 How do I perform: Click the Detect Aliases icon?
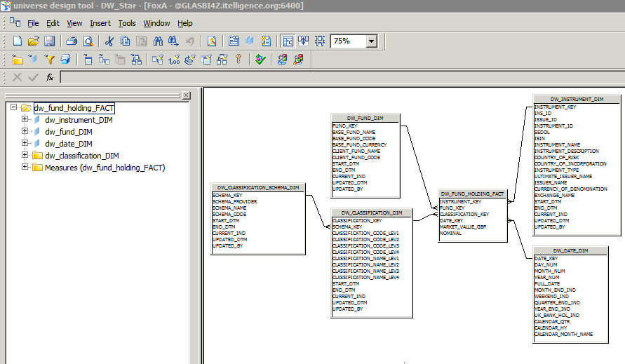click(206, 60)
